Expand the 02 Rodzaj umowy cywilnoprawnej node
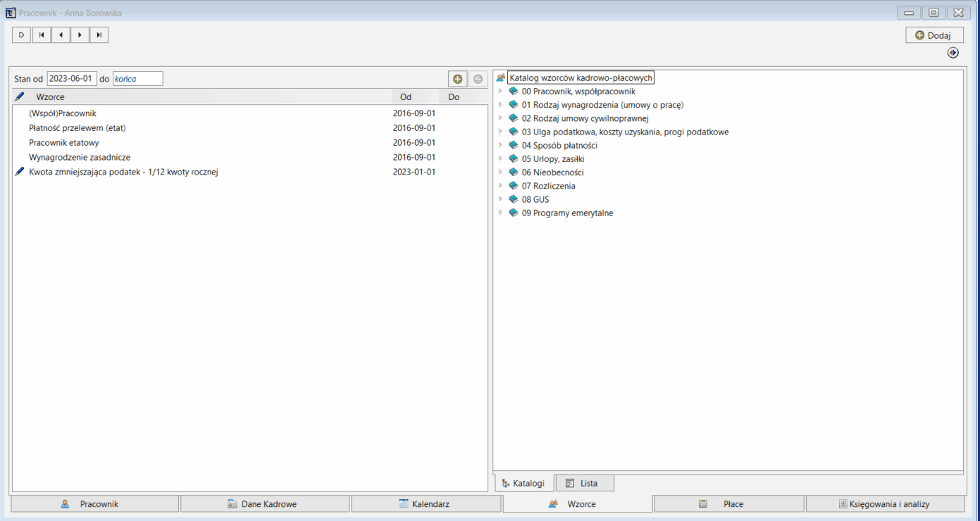The height and width of the screenshot is (521, 980). click(500, 118)
